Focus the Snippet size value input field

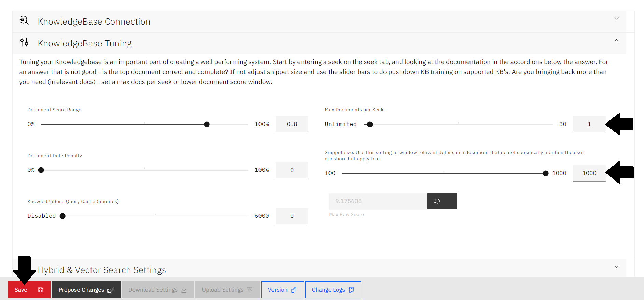point(589,173)
